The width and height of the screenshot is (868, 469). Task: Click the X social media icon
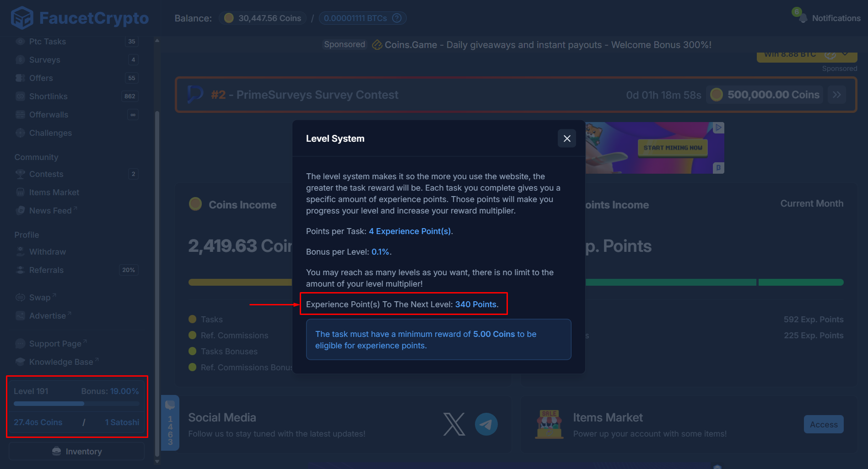coord(453,424)
